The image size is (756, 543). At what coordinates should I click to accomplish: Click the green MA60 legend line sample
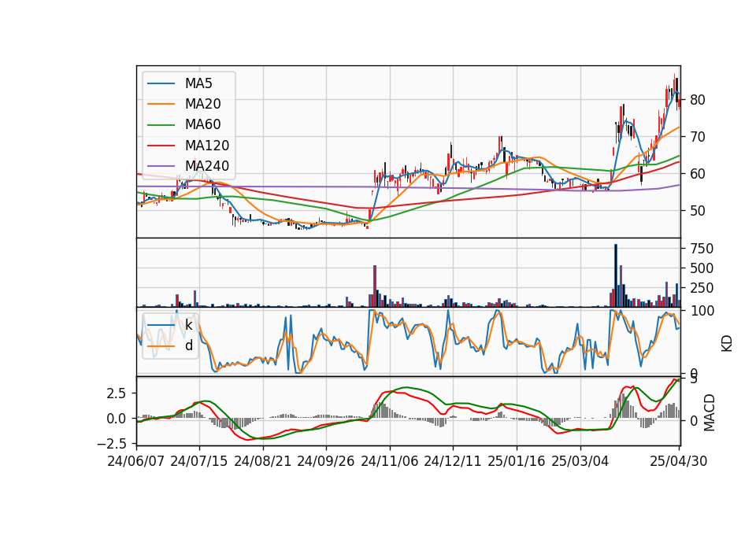tap(161, 125)
